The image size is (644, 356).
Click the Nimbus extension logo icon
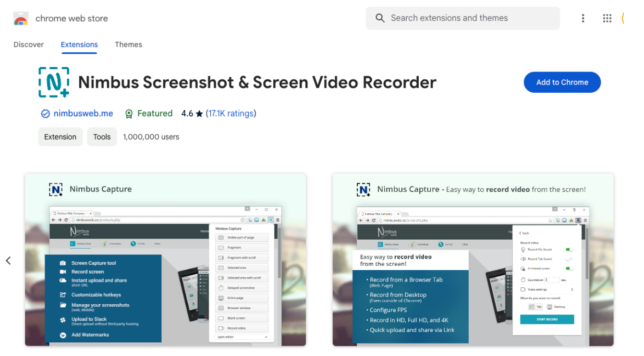pyautogui.click(x=54, y=83)
